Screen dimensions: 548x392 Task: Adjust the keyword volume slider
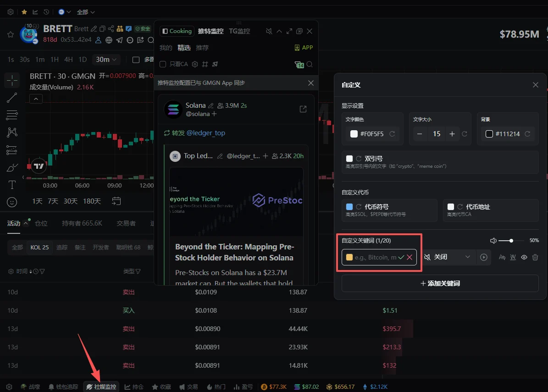(x=511, y=240)
